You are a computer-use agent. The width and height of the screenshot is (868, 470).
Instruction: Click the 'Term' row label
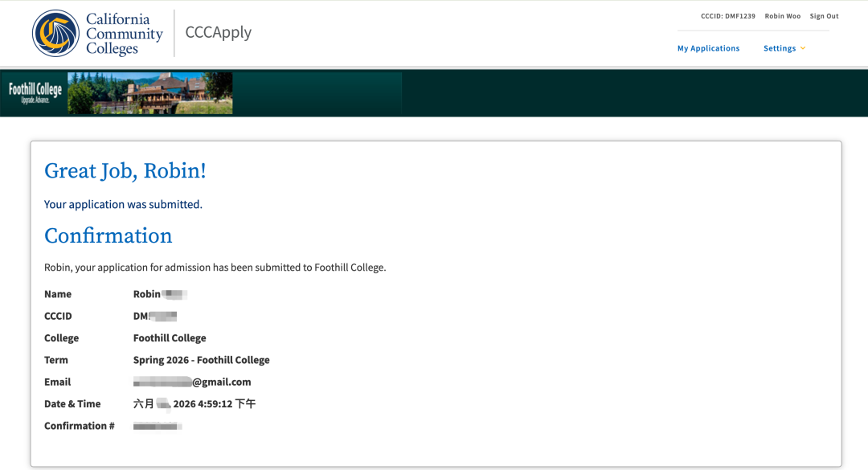pyautogui.click(x=56, y=360)
